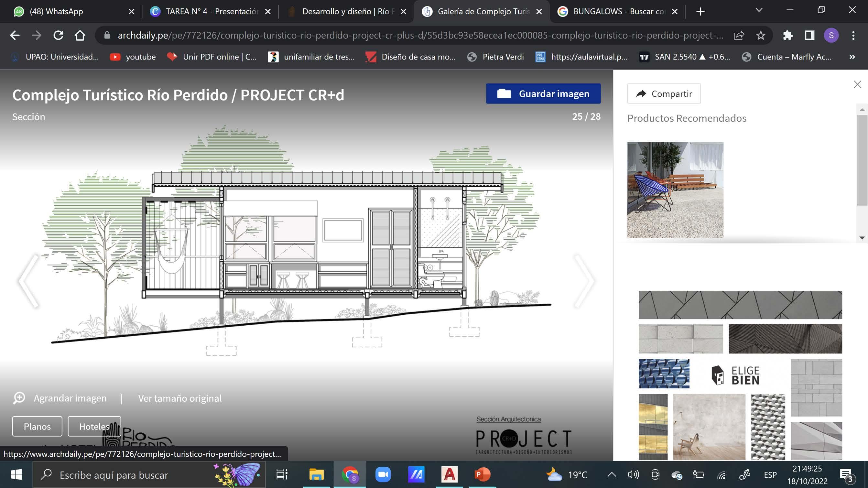Viewport: 868px width, 488px height.
Task: Select the Planos tag
Action: pos(37,426)
